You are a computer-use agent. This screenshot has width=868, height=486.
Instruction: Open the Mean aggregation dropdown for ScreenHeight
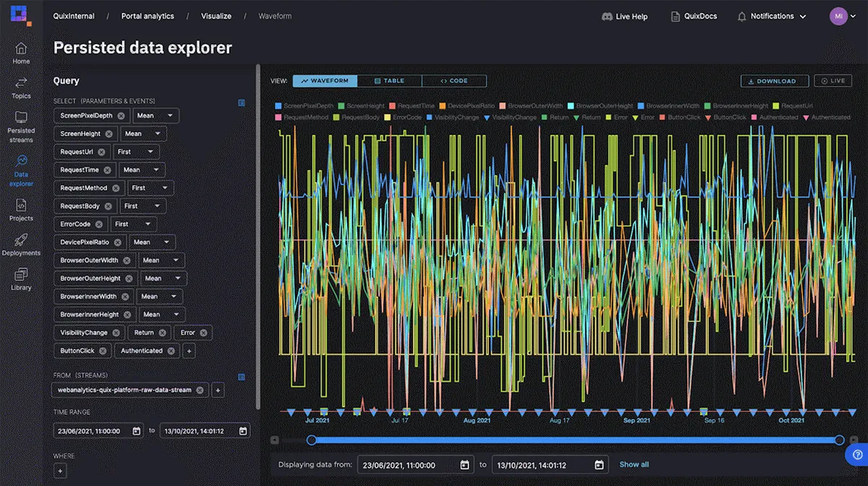tap(143, 133)
